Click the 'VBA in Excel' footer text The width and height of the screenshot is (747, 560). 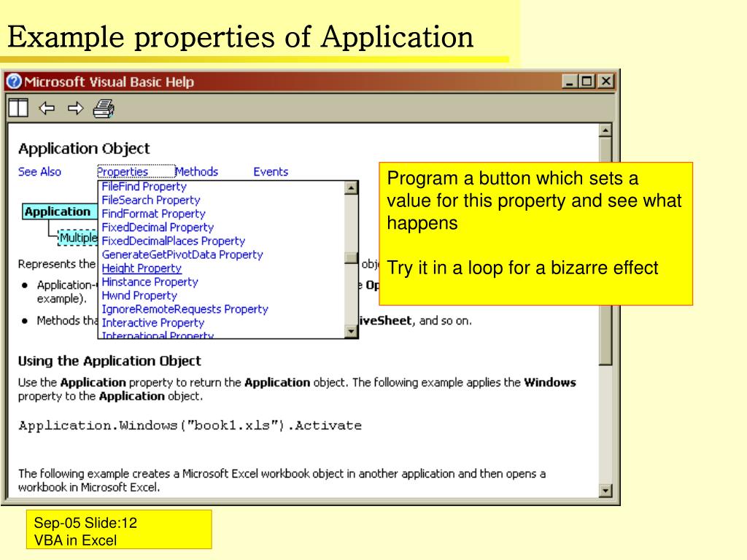pyautogui.click(x=75, y=540)
